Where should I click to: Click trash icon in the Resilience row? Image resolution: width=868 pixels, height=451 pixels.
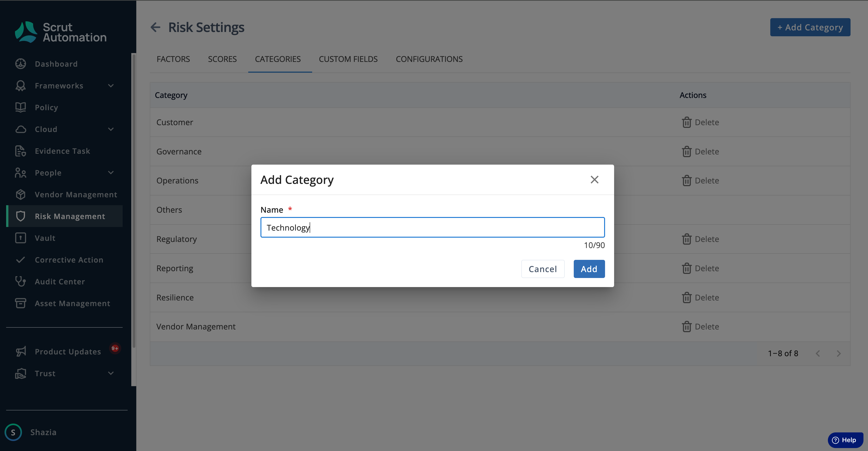[687, 297]
